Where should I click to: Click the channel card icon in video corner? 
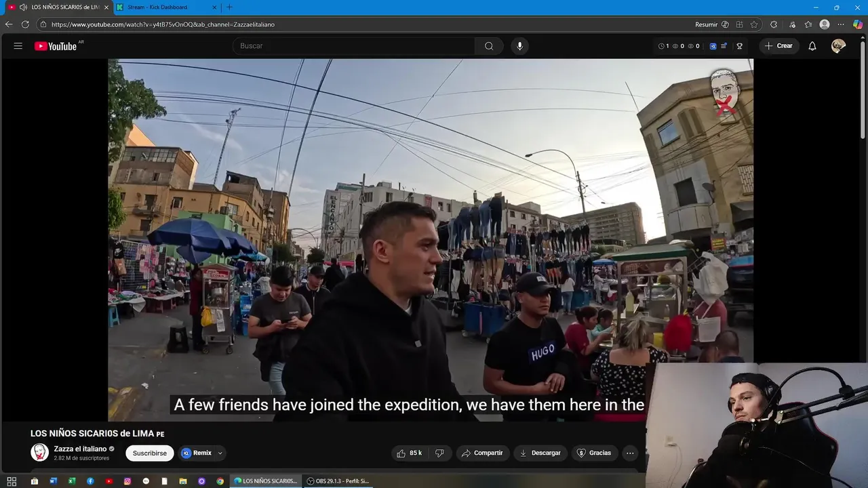pyautogui.click(x=725, y=92)
